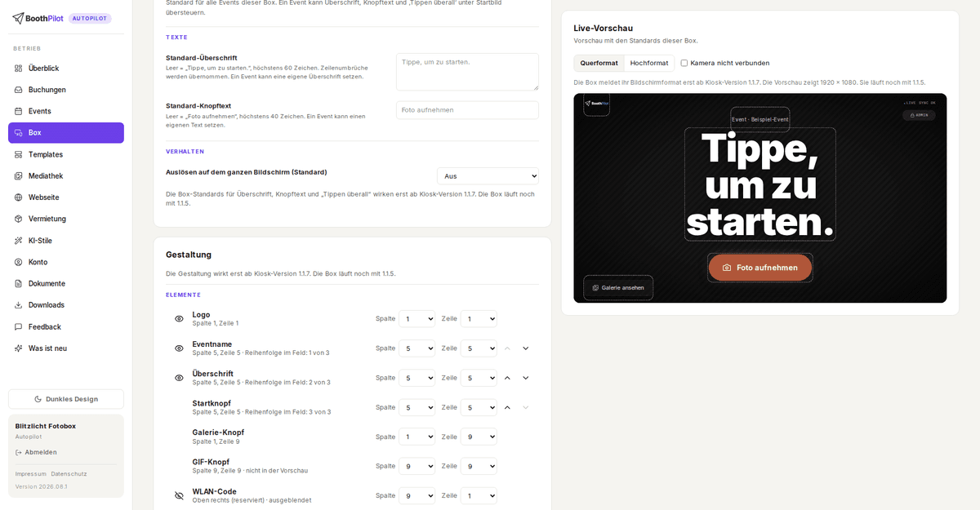The image size is (980, 510).
Task: Click into the Standard-Knopftext input field
Action: [x=467, y=110]
